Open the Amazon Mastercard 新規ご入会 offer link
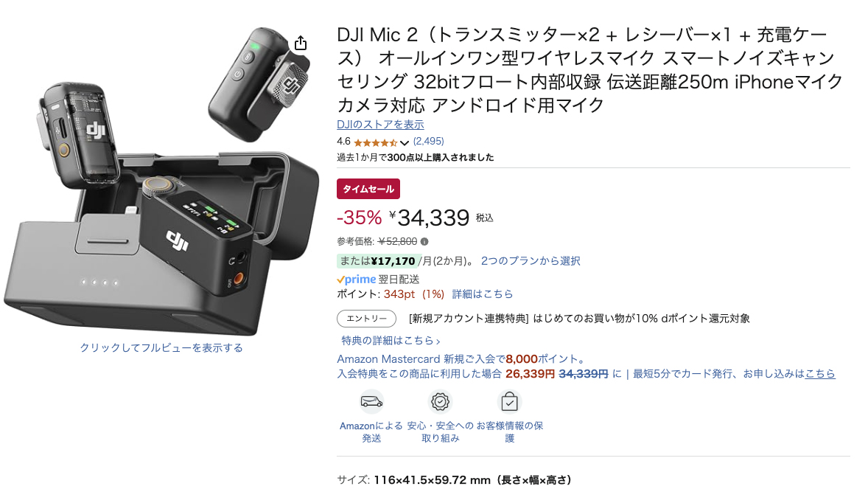This screenshot has height=489, width=868. coord(462,358)
